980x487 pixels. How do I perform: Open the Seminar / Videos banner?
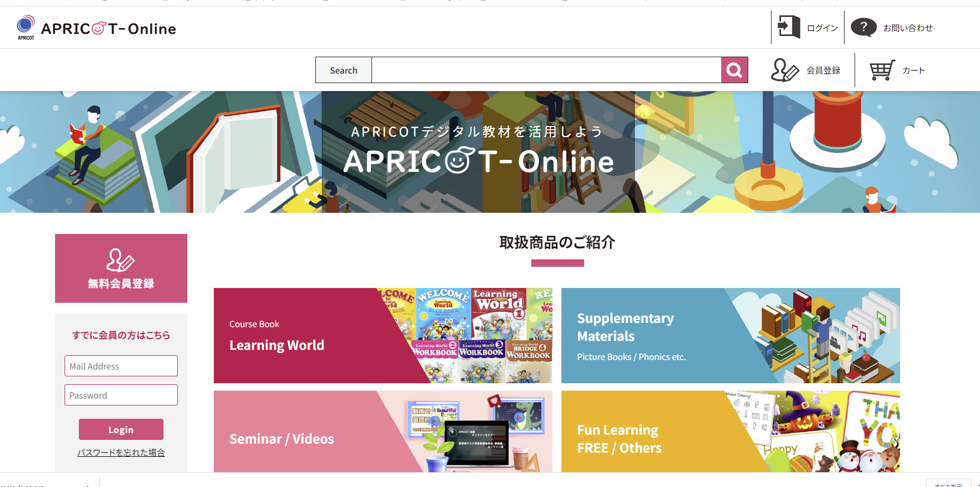(383, 431)
